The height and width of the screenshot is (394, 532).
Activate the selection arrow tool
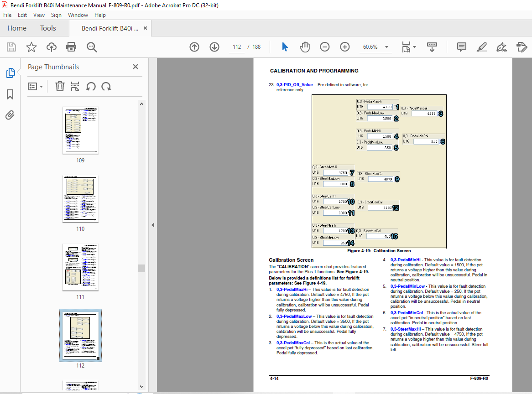[285, 47]
